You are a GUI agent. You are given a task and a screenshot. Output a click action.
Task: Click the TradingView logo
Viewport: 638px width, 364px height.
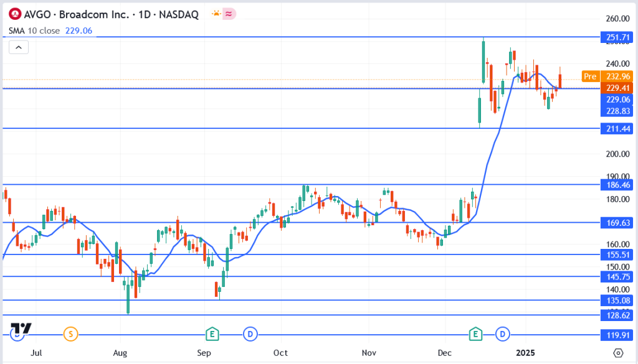coord(21,330)
